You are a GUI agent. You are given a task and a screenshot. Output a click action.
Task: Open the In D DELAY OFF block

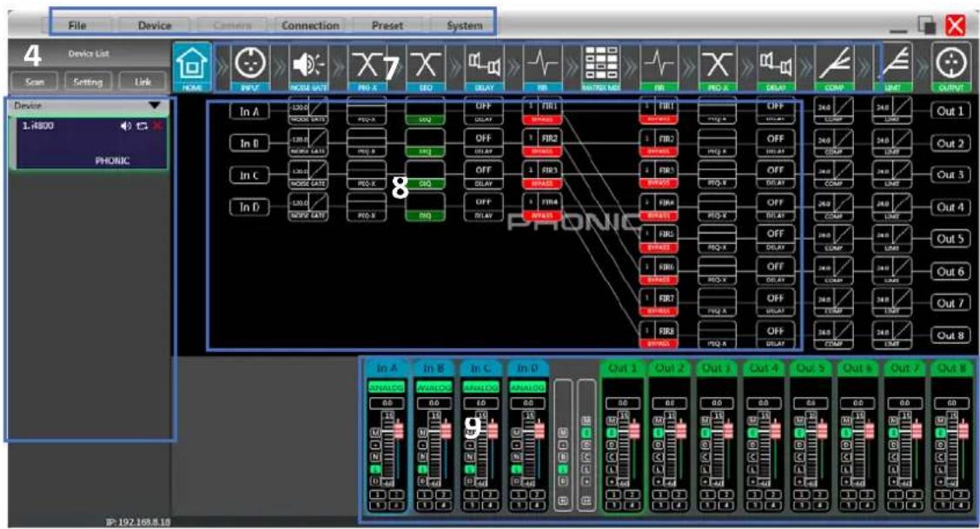483,208
